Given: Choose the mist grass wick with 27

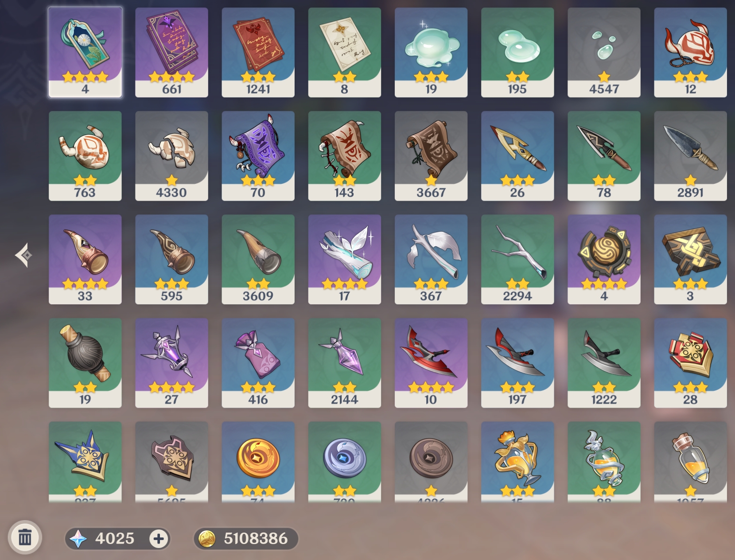Looking at the screenshot, I should pyautogui.click(x=171, y=363).
